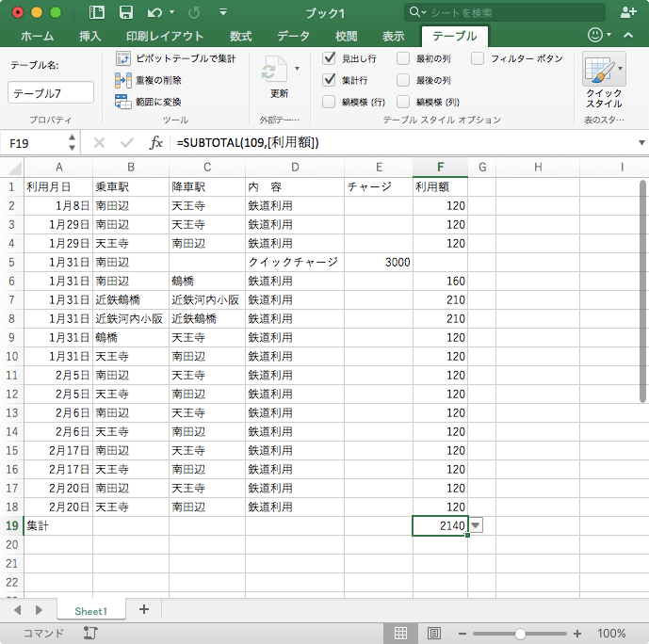Open the smiley feedback dropdown arrow
Screen dimensions: 649x644
point(608,35)
